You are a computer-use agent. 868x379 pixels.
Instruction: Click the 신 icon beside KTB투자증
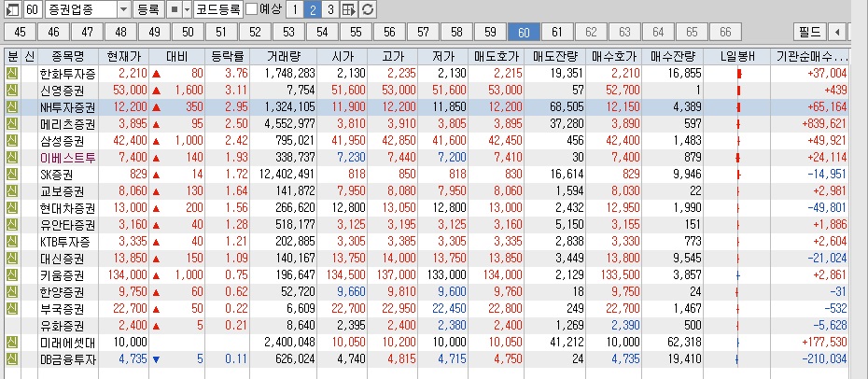13,242
